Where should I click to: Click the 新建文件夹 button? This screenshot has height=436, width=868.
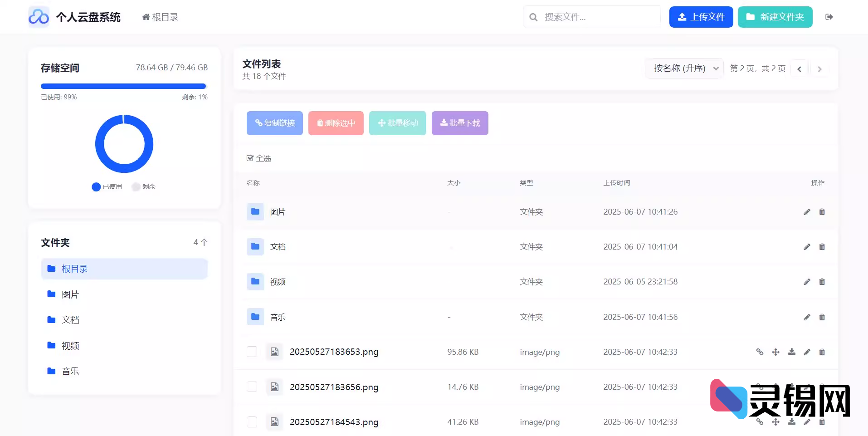point(775,17)
